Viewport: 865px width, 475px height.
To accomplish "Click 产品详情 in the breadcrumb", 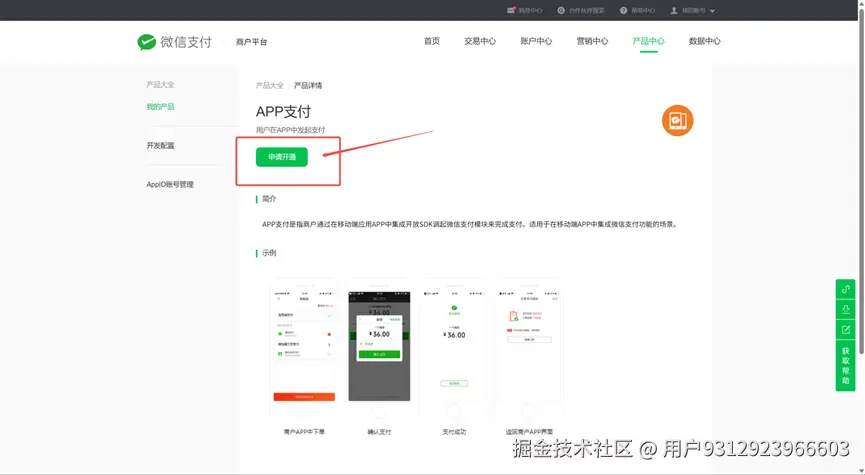I will tap(308, 86).
